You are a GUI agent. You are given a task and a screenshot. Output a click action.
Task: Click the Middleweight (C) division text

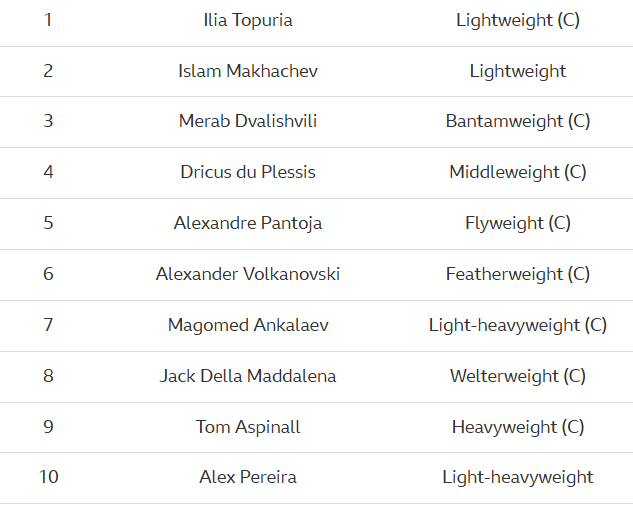518,172
